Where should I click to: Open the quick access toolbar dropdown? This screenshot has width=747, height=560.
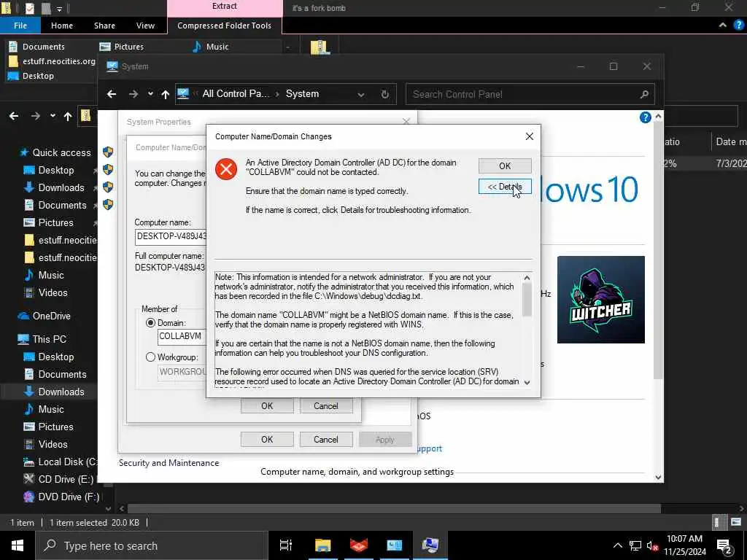(59, 9)
